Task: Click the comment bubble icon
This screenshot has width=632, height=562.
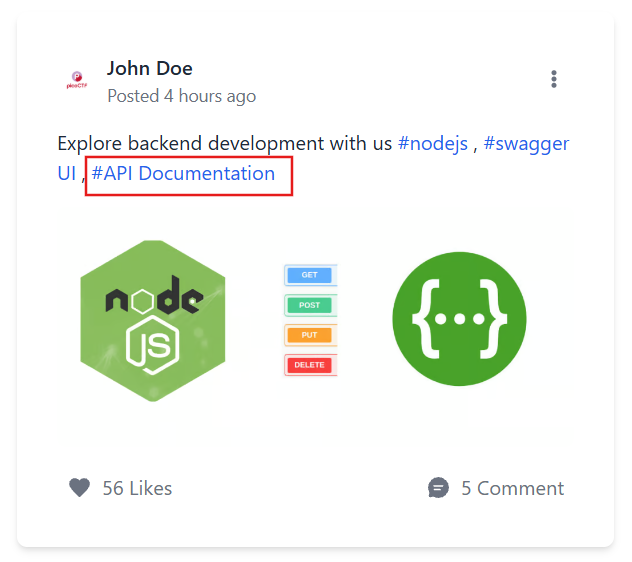Action: [x=438, y=488]
